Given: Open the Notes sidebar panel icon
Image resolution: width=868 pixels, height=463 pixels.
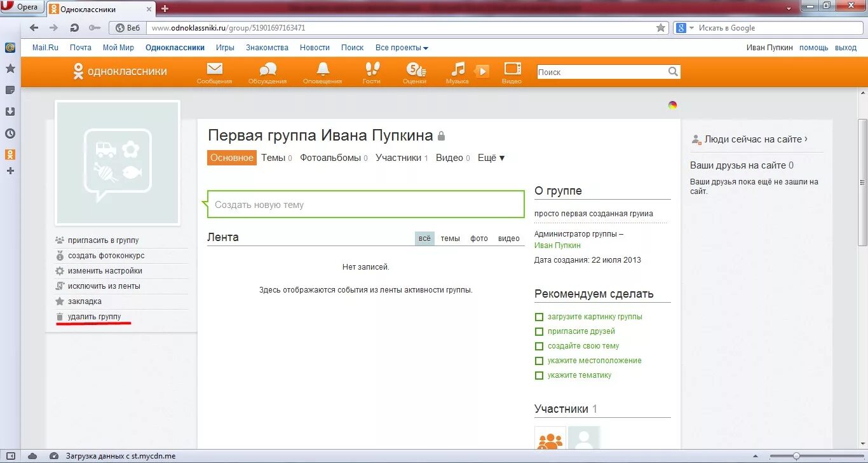Looking at the screenshot, I should (x=10, y=90).
